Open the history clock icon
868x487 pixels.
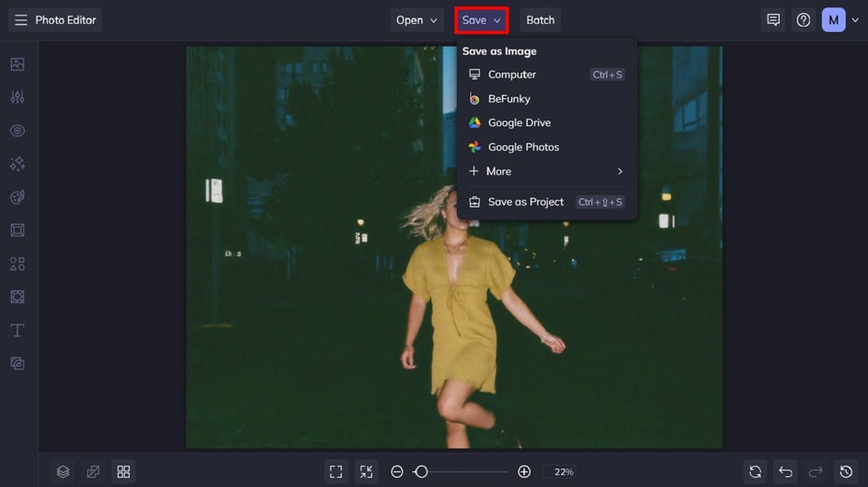click(846, 471)
